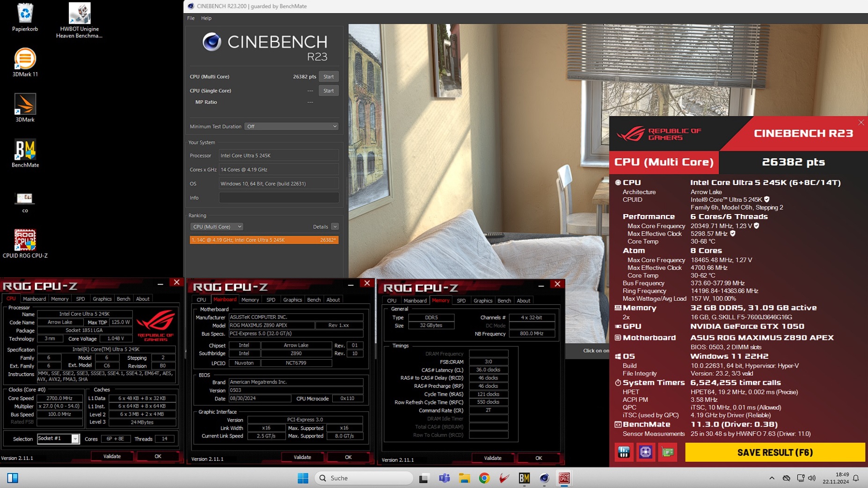Open the Windows Start menu
The height and width of the screenshot is (488, 868).
click(x=303, y=478)
